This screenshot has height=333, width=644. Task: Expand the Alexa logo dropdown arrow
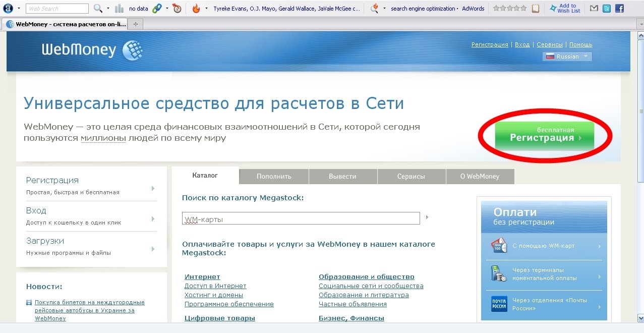[19, 9]
